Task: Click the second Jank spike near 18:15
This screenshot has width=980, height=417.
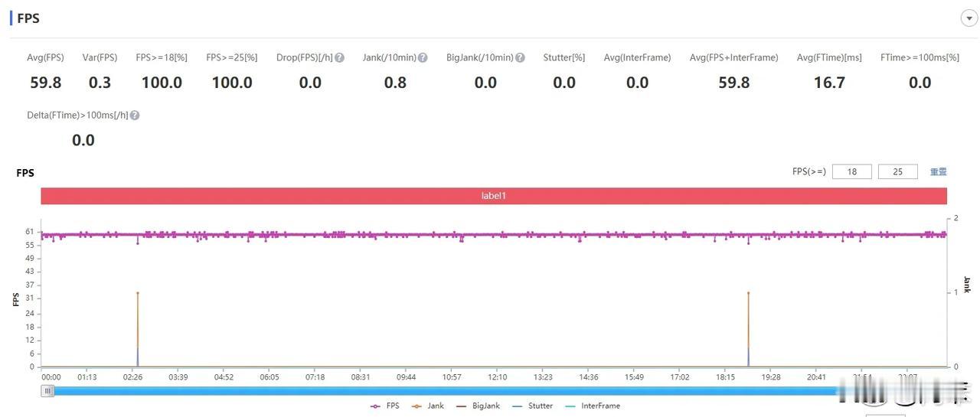Action: (x=748, y=329)
